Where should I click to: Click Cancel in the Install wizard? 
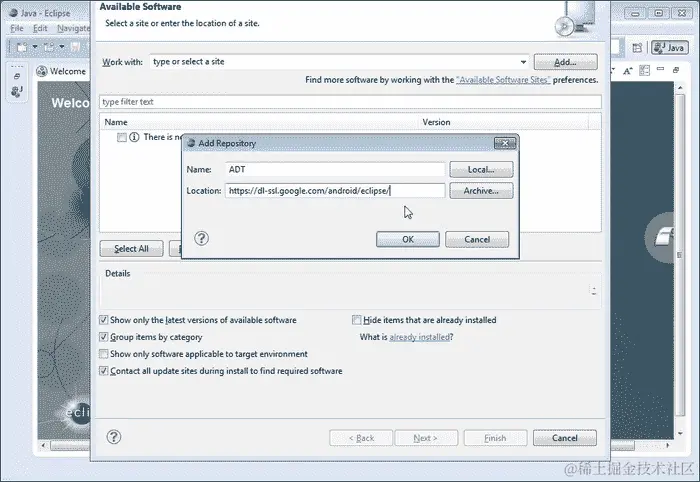tap(565, 438)
